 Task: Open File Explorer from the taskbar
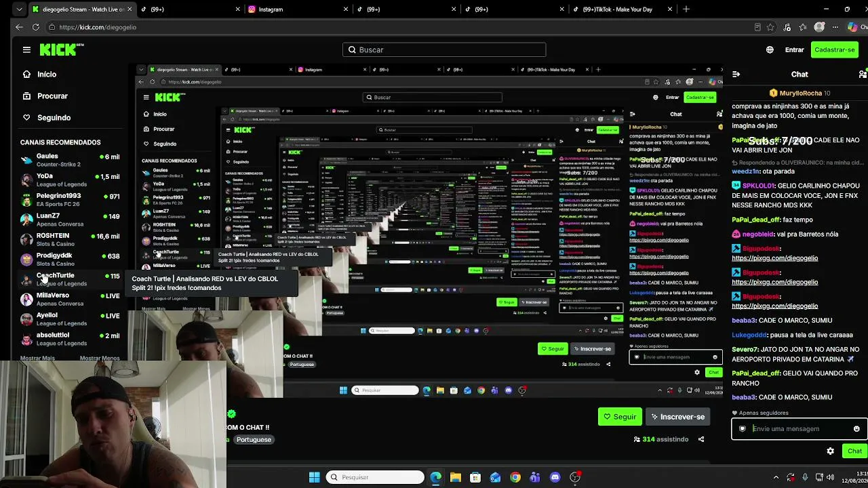(456, 477)
